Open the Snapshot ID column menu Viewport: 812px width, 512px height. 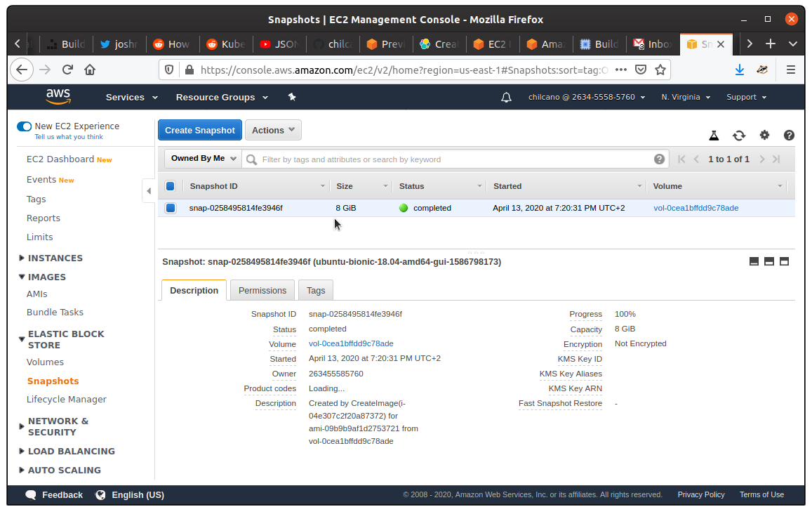coord(323,186)
